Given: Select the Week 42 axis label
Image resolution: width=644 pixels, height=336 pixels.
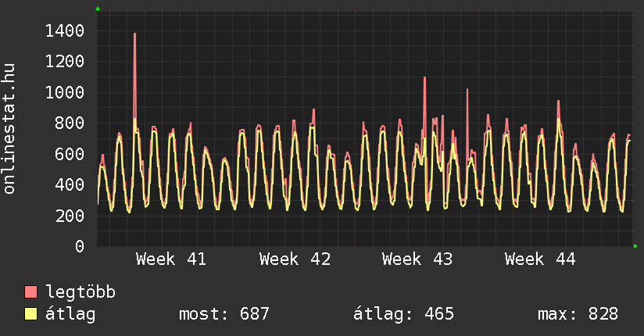Looking at the screenshot, I should (x=295, y=259).
